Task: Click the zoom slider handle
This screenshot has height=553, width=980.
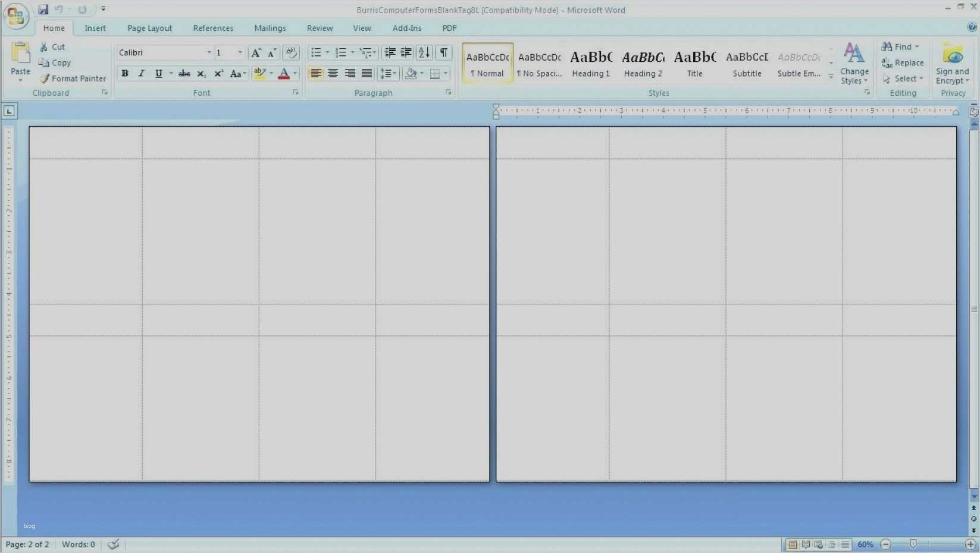Action: point(913,544)
